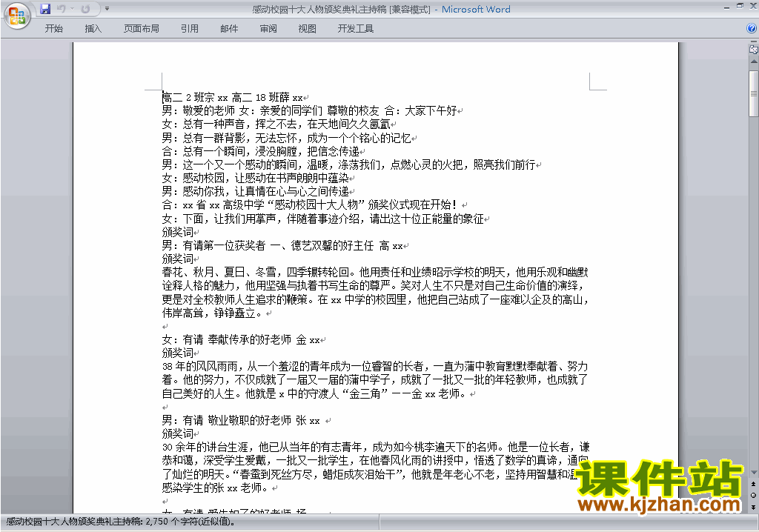
Task: Click the line '感染学生的张 xx 老师。'
Action: click(219, 488)
